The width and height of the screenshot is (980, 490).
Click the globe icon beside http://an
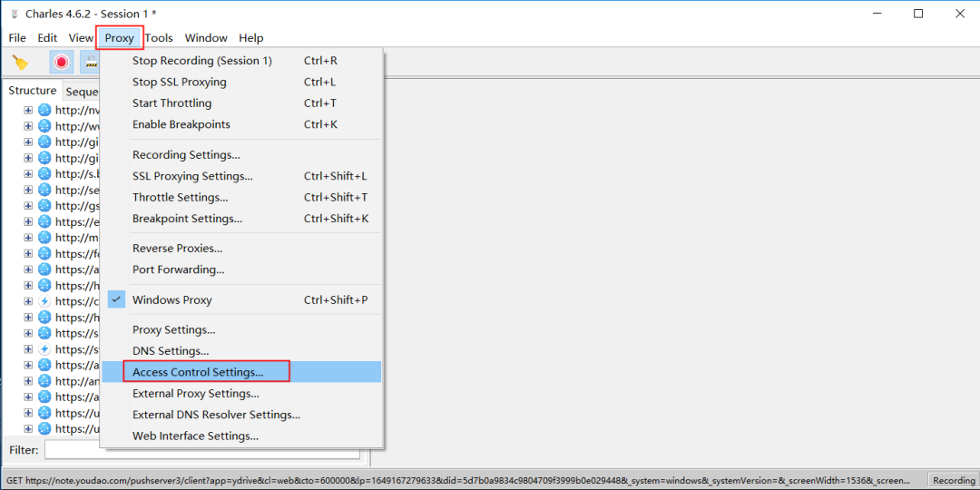point(44,380)
